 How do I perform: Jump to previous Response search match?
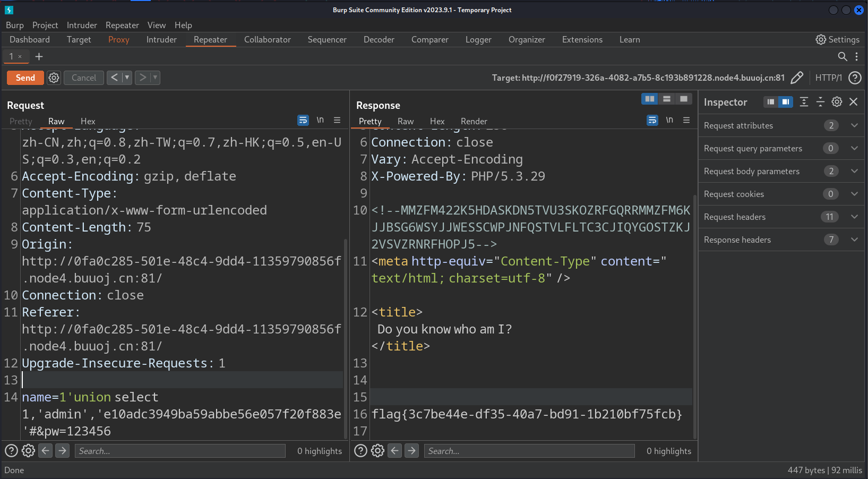click(395, 451)
